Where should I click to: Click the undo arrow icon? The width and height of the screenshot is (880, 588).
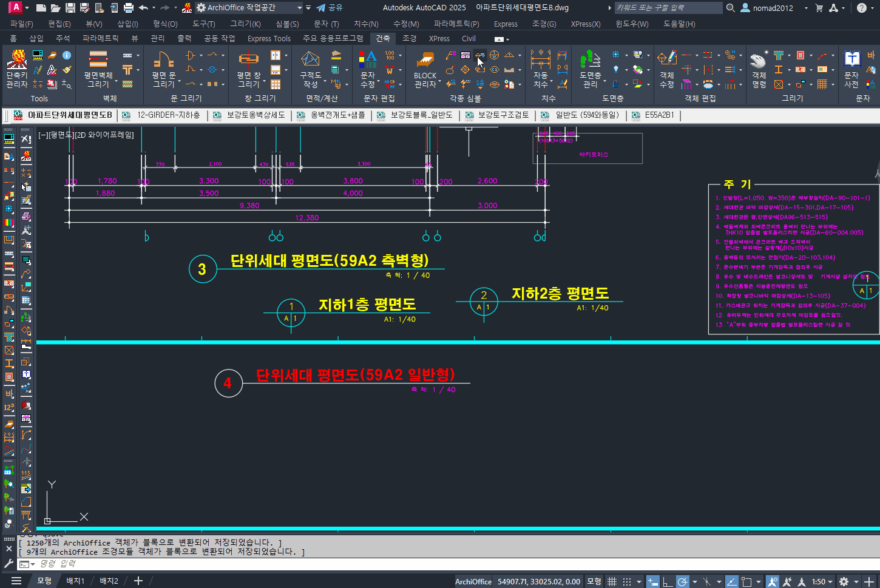(x=143, y=8)
